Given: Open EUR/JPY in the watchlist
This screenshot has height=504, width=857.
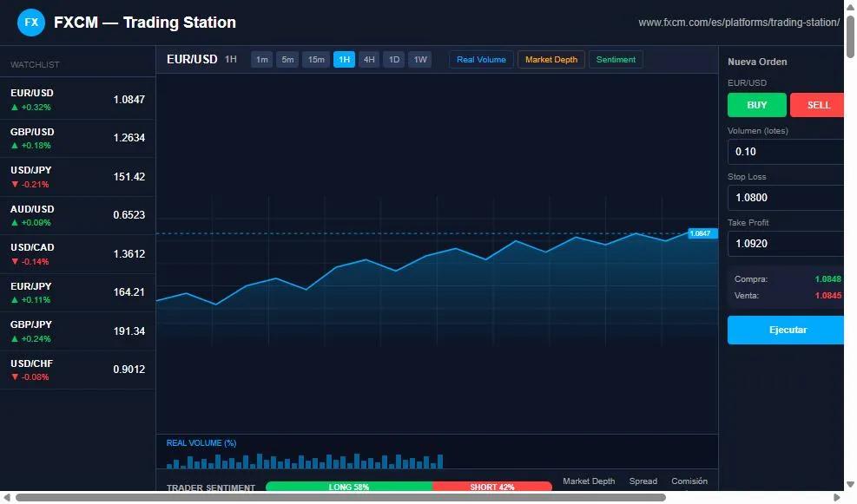Looking at the screenshot, I should click(x=77, y=292).
